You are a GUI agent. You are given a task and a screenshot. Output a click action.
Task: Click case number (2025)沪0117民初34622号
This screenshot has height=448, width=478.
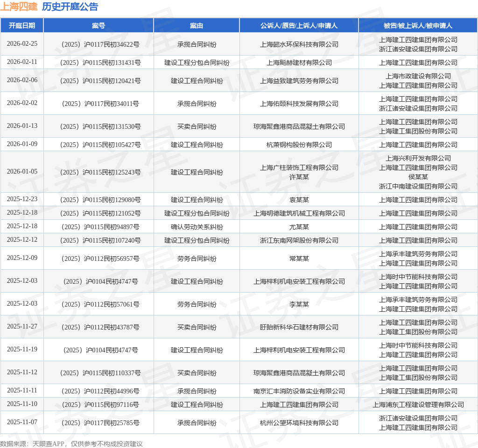[100, 44]
